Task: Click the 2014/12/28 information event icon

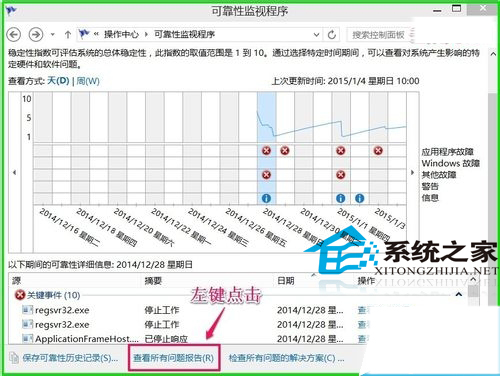Action: [266, 198]
